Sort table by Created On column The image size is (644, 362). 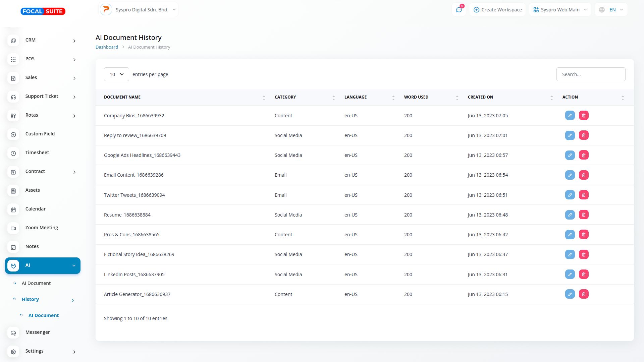(x=480, y=97)
